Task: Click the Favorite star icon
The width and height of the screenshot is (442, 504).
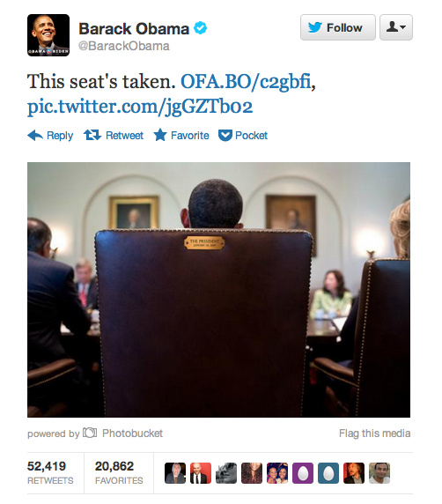Action: tap(160, 135)
